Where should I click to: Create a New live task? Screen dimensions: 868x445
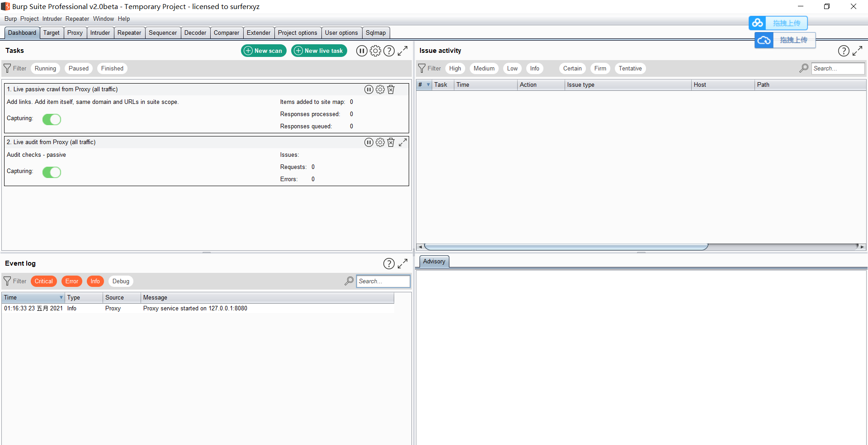coord(319,51)
